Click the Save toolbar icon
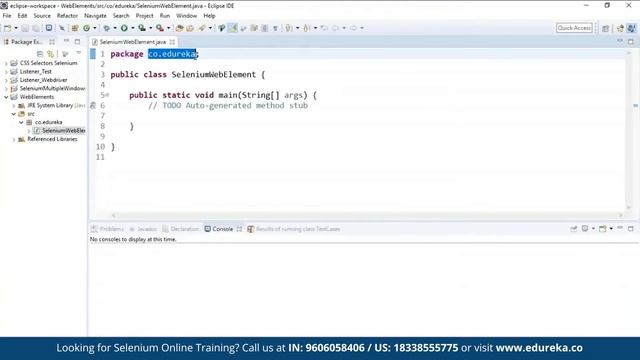This screenshot has height=360, width=640. 25,28
